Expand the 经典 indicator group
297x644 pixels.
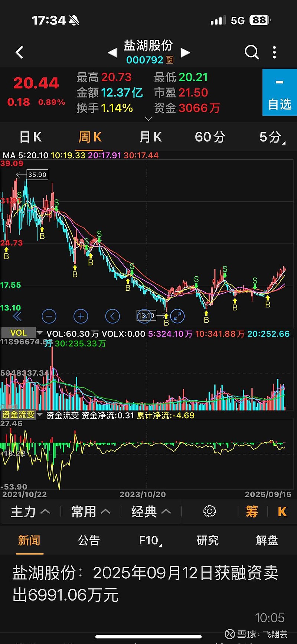tap(151, 512)
